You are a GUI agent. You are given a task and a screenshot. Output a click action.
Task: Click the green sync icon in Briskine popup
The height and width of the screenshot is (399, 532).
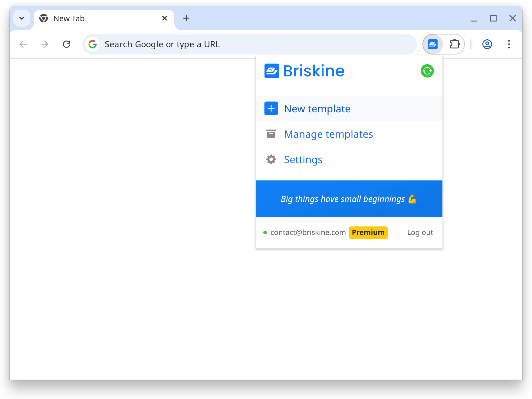(427, 71)
